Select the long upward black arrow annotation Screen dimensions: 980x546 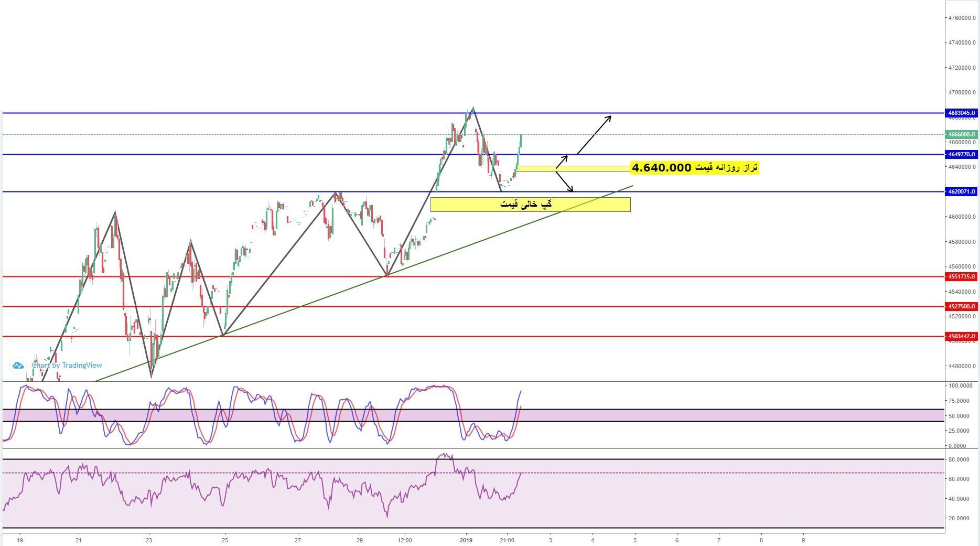coord(594,135)
